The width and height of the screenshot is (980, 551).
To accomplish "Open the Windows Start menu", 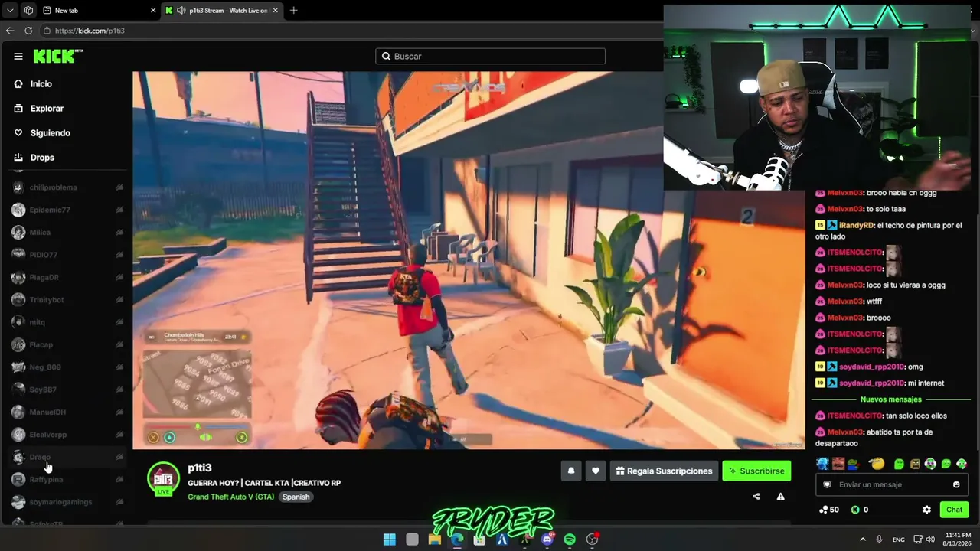I will 389,540.
